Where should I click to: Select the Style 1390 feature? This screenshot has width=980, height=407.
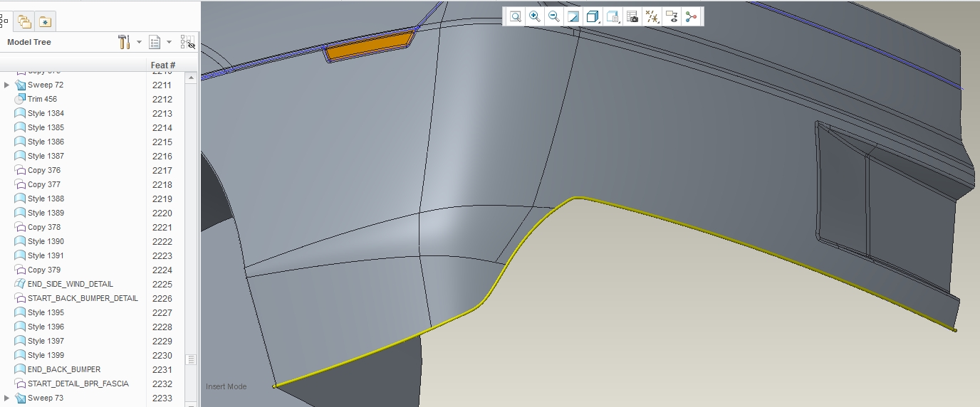click(46, 241)
